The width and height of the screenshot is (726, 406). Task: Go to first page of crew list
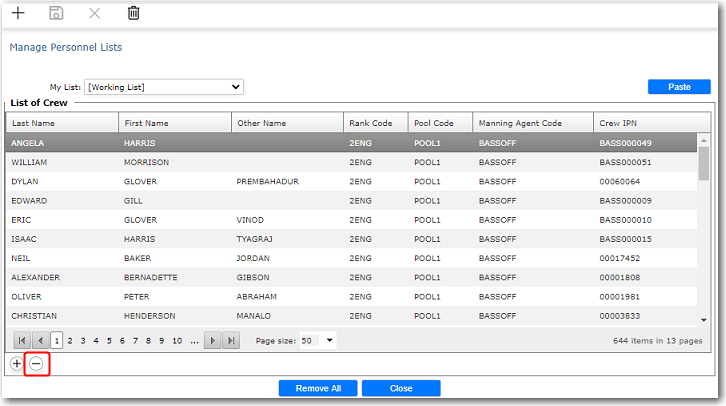pyautogui.click(x=22, y=341)
